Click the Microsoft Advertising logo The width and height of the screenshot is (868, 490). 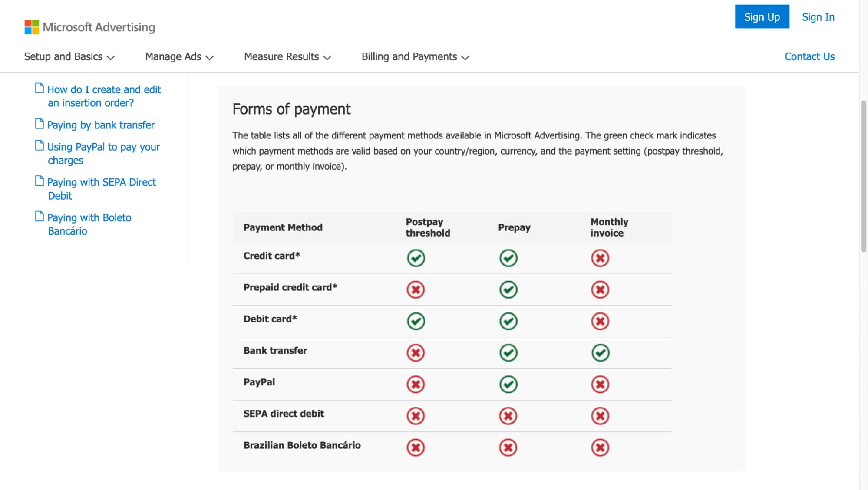(90, 27)
